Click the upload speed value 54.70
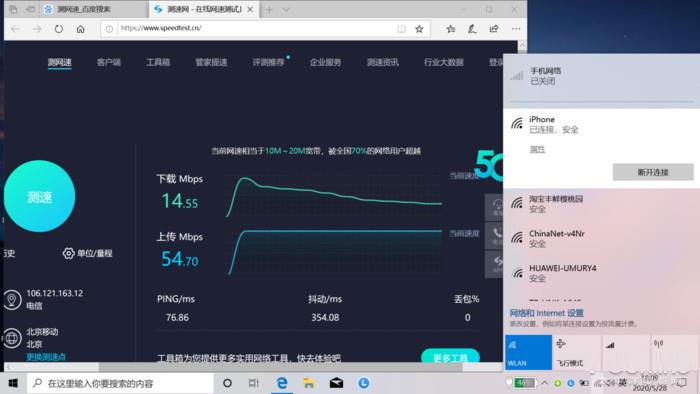 179,259
